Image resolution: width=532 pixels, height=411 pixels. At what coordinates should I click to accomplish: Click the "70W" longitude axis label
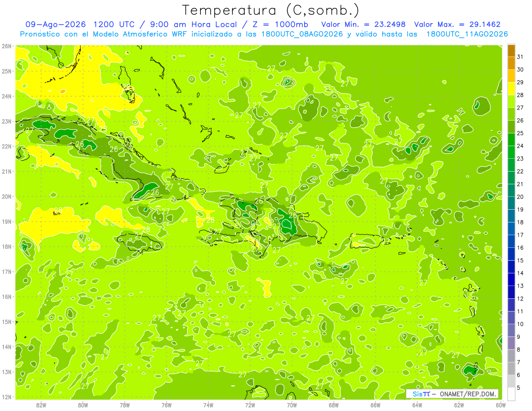[x=292, y=405]
